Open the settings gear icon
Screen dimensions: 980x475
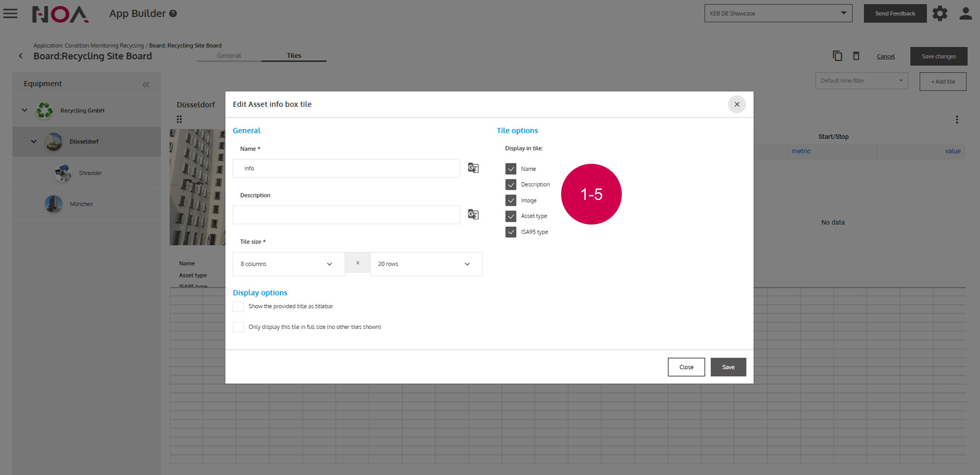pos(939,14)
